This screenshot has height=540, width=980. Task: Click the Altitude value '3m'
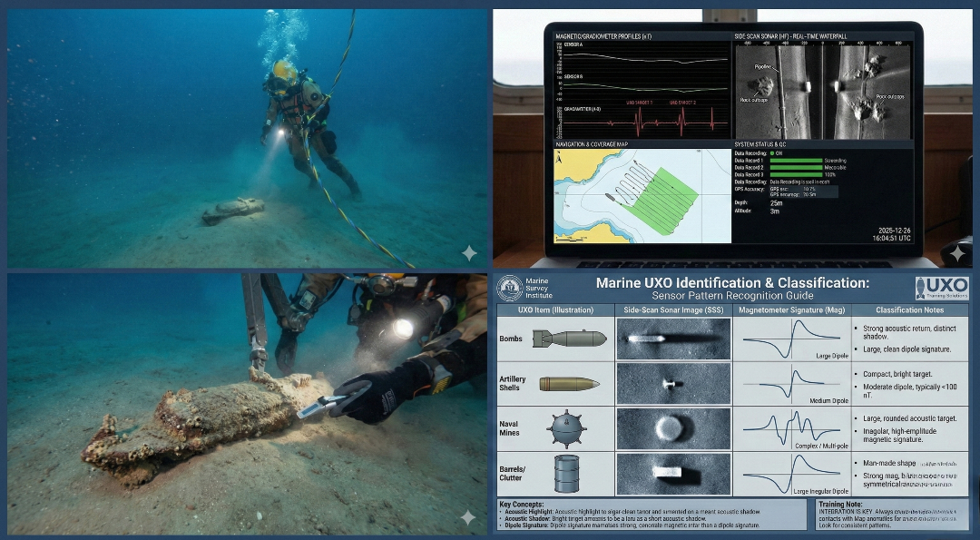point(774,211)
